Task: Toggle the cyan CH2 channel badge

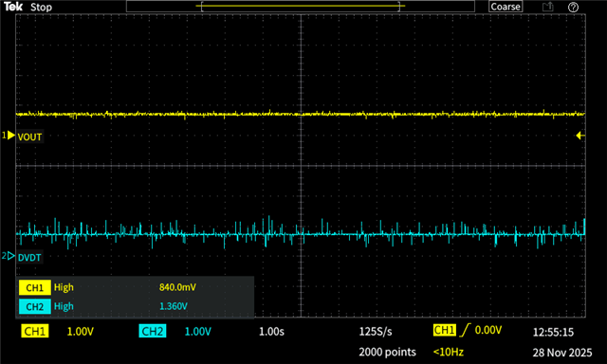Action: click(153, 331)
